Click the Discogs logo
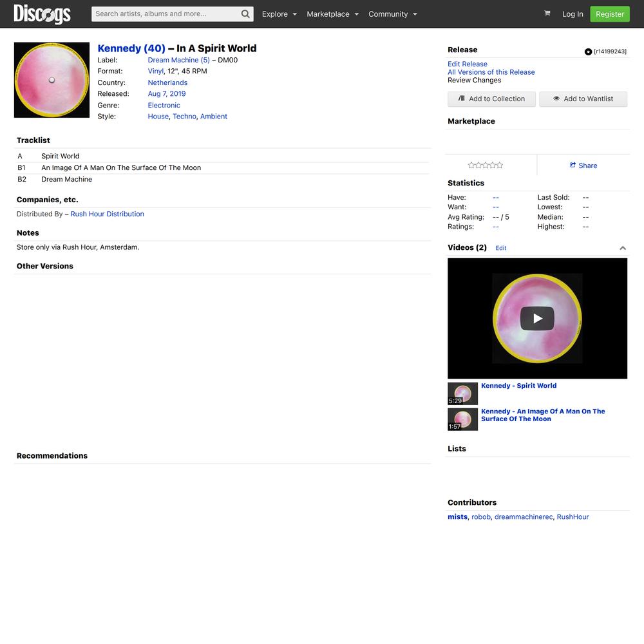644x644 pixels. [42, 14]
